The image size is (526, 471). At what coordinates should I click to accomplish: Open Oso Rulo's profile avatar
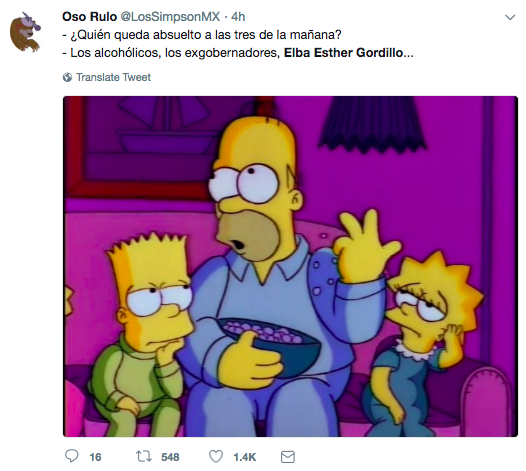point(25,32)
